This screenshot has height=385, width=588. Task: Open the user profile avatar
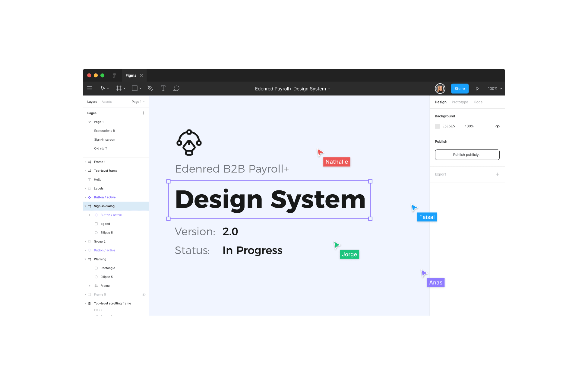pos(440,88)
